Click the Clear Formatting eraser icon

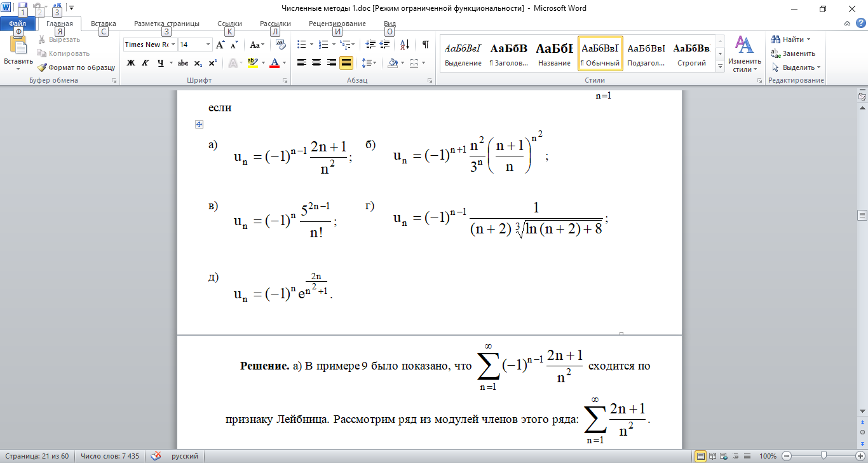click(x=281, y=45)
